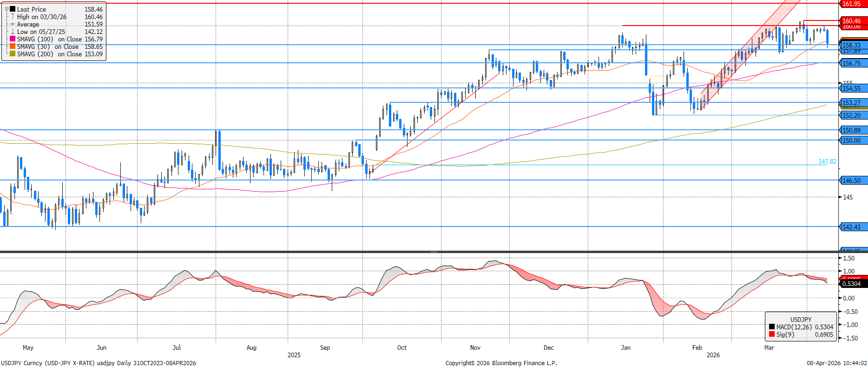Select the blue 156.75 level label

point(852,63)
